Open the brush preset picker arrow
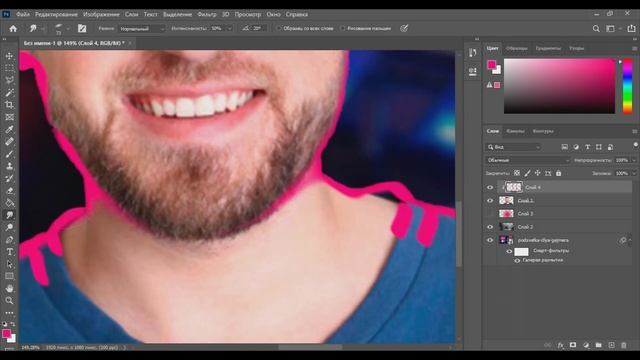640x360 pixels. click(68, 29)
